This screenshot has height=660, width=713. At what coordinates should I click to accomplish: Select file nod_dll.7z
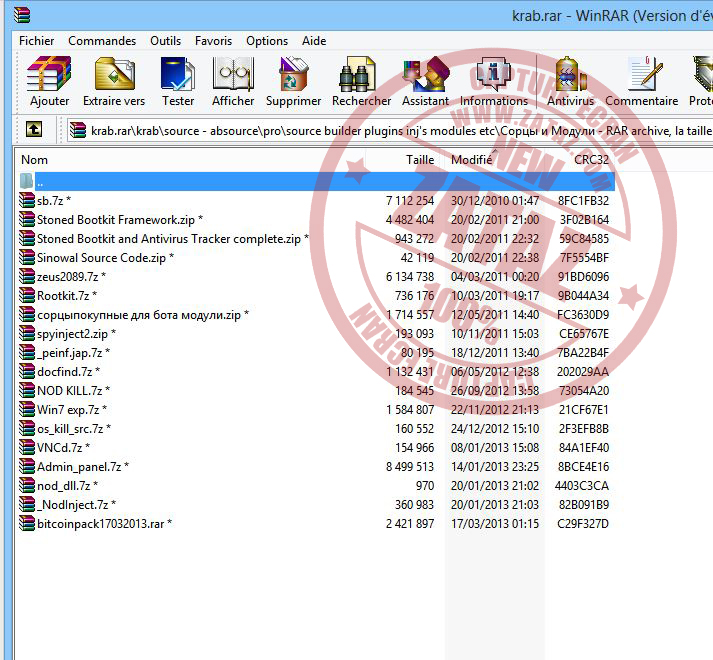tap(64, 485)
